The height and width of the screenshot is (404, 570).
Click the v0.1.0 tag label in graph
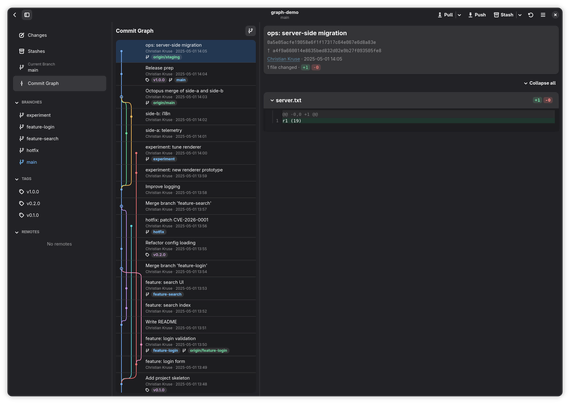[159, 390]
